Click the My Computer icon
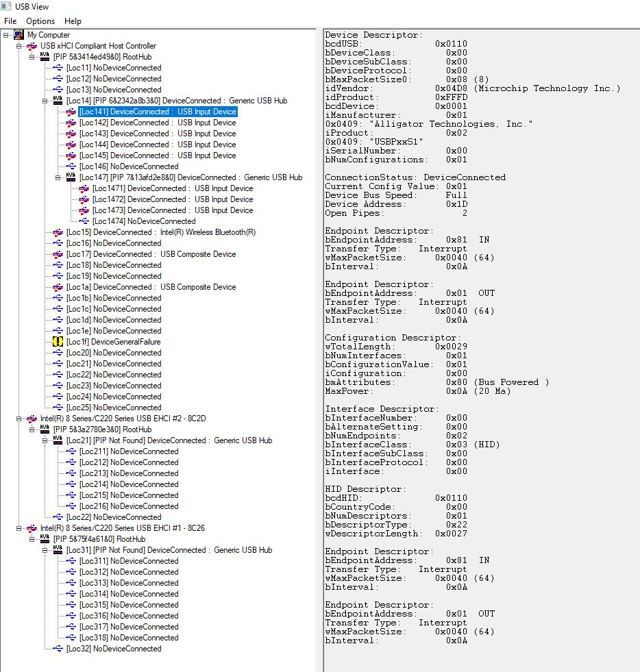The height and width of the screenshot is (672, 640). (x=19, y=35)
